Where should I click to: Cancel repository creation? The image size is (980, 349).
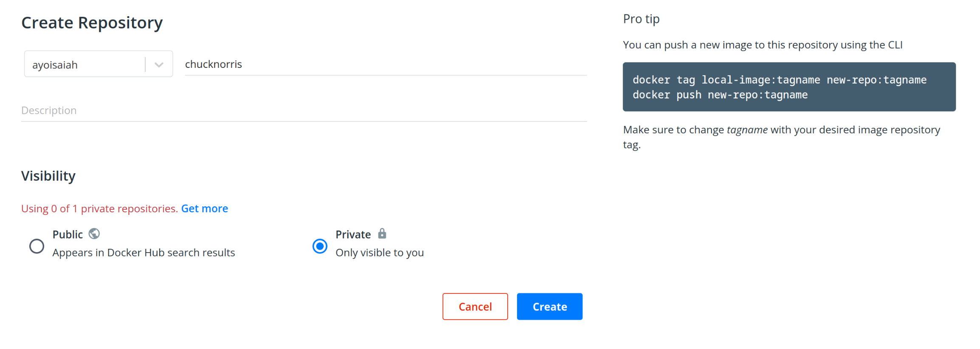tap(475, 306)
